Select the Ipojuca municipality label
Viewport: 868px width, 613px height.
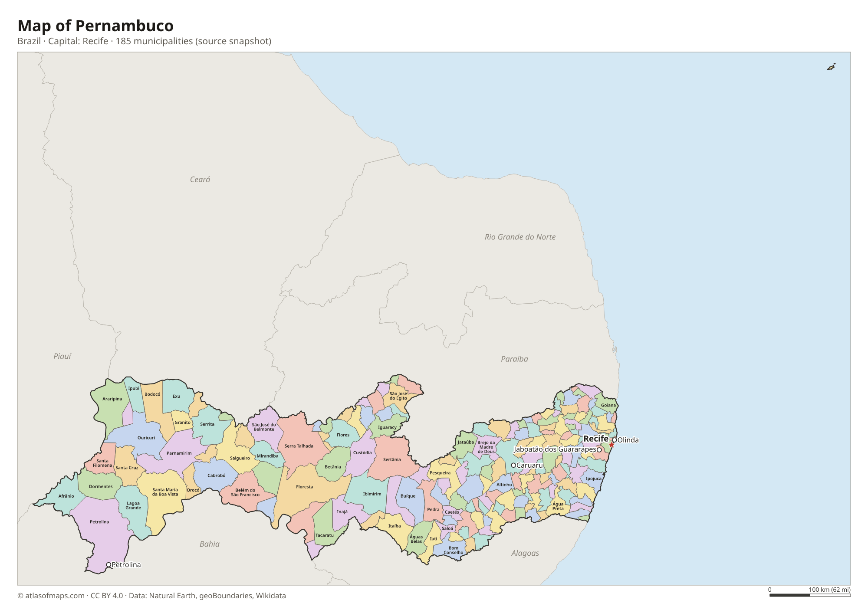[x=594, y=479]
